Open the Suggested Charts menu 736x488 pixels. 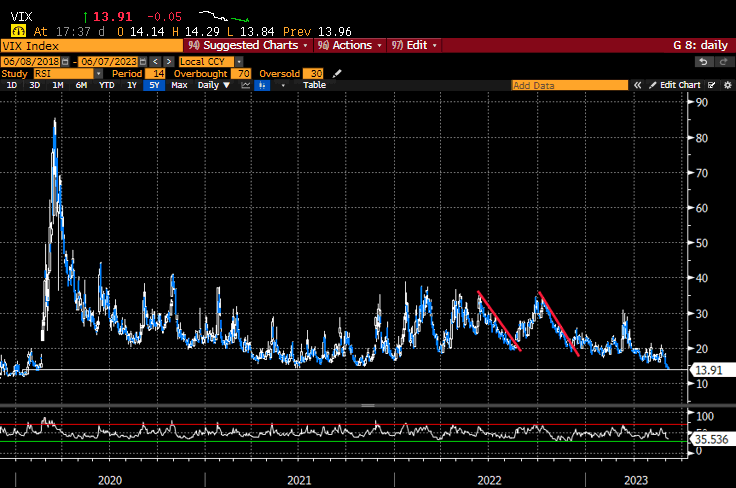[250, 45]
